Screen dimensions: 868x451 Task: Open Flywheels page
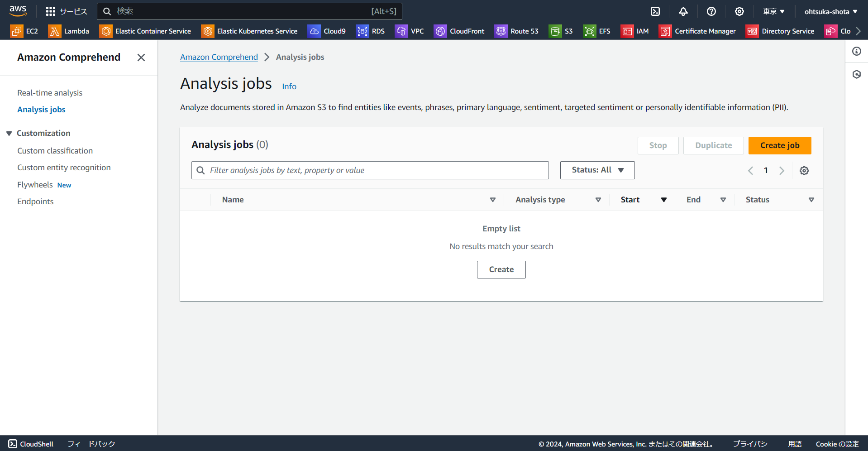coord(35,185)
